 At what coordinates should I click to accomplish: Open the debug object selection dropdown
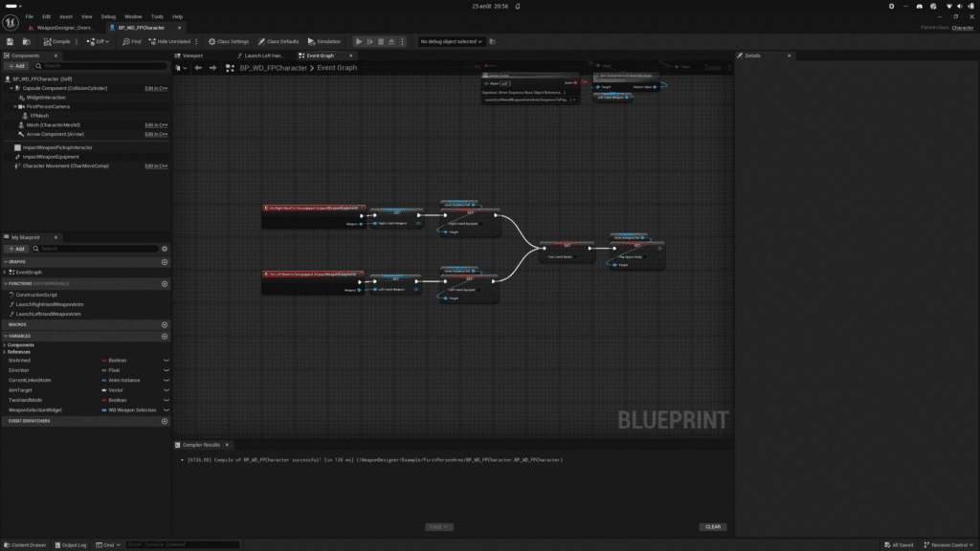[x=452, y=42]
